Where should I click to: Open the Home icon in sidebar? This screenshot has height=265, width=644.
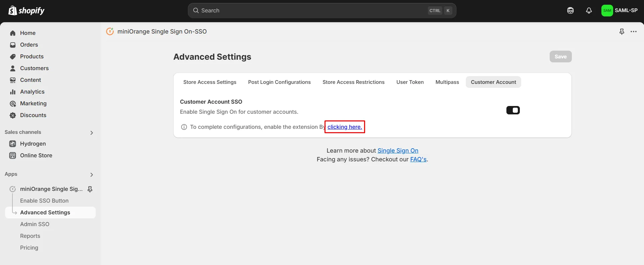point(13,33)
